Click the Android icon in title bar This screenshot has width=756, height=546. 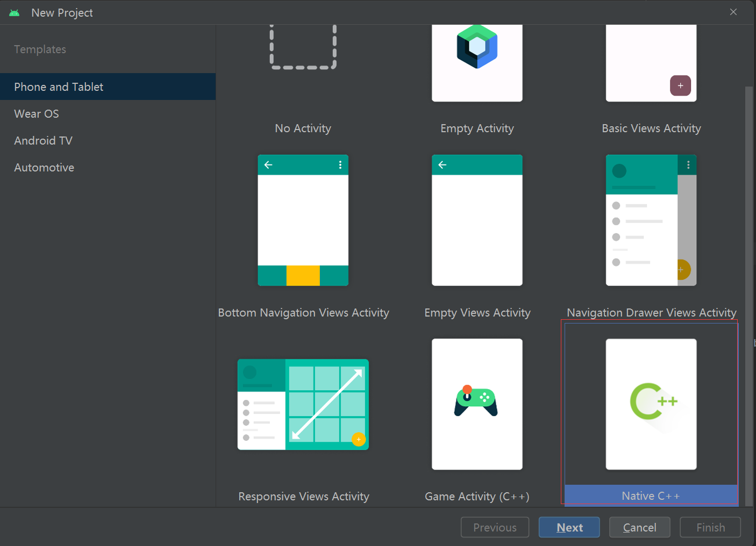[x=15, y=12]
